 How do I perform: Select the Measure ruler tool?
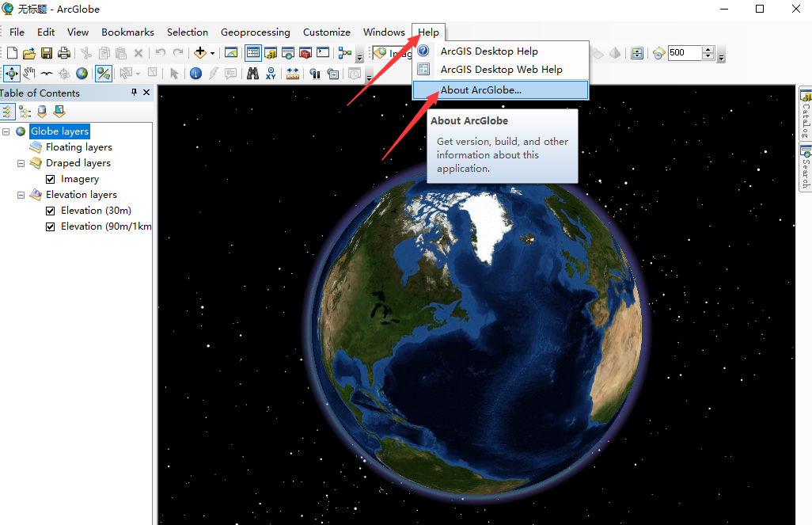[293, 74]
